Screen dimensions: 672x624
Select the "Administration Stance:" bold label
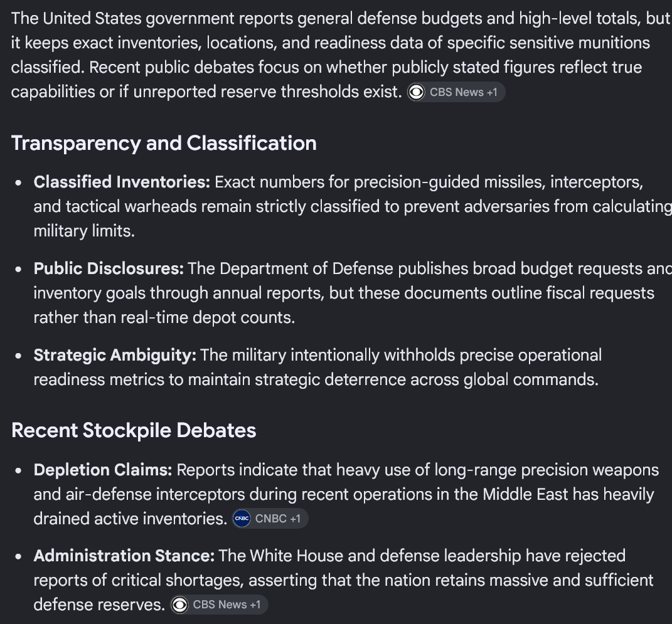(124, 556)
